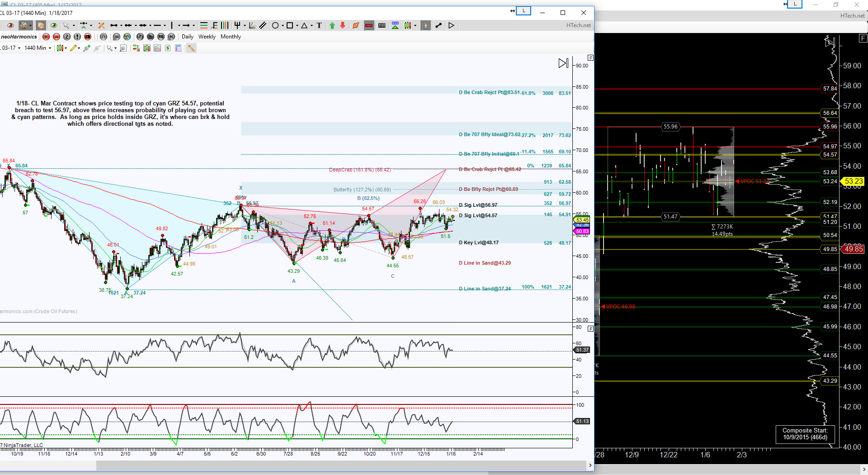Click the green up arrow marker tool
The width and height of the screenshot is (868, 475).
pos(332,26)
